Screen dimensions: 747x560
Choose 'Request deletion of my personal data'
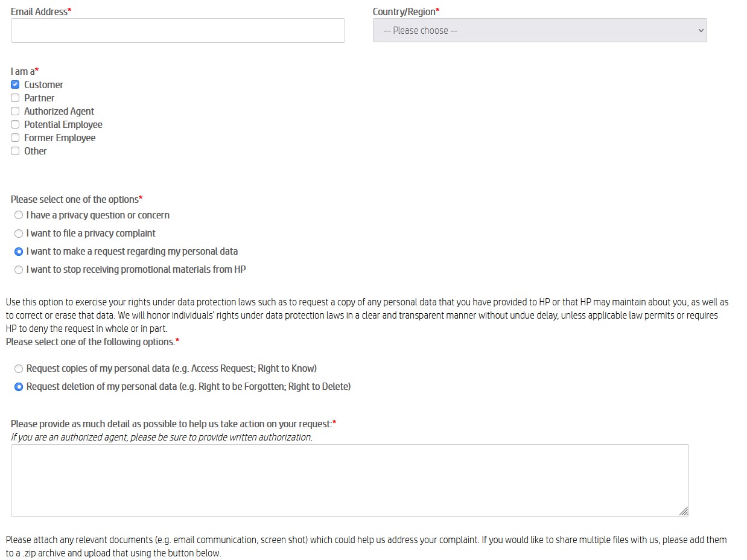point(18,387)
